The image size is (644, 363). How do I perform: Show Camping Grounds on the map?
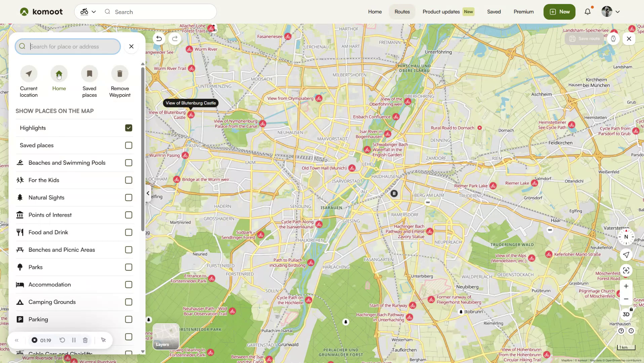point(128,302)
